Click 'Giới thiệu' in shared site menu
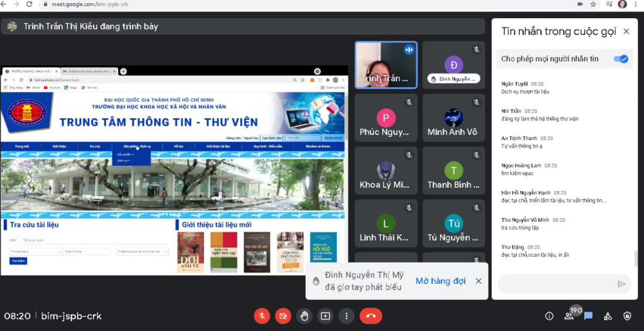 (x=59, y=146)
